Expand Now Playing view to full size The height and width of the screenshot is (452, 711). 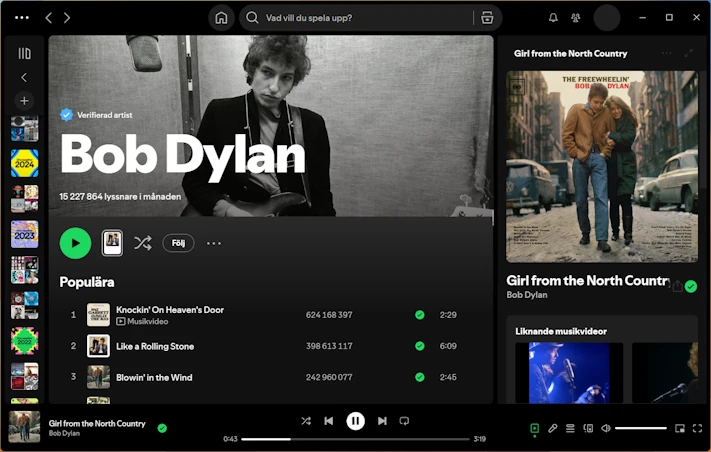[x=689, y=53]
